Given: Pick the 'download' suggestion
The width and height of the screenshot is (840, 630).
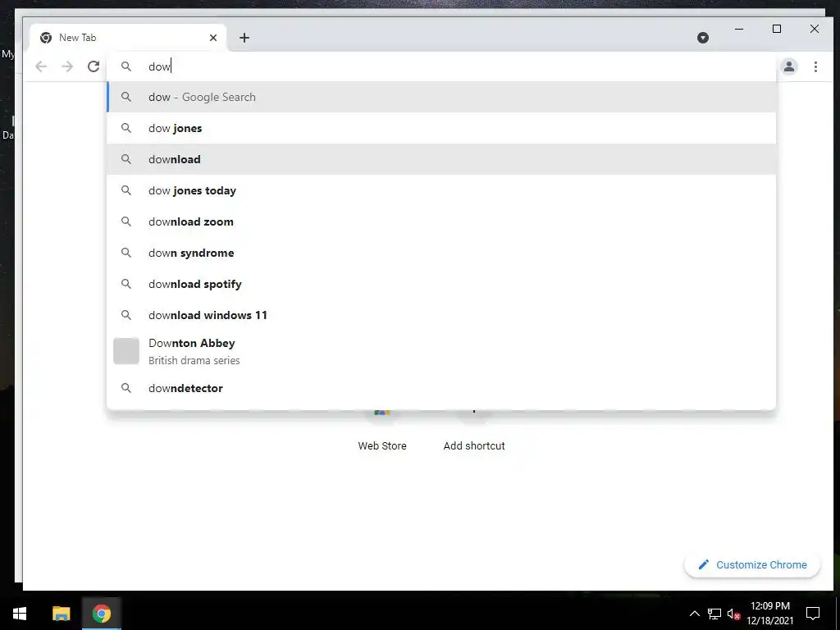Looking at the screenshot, I should click(441, 159).
